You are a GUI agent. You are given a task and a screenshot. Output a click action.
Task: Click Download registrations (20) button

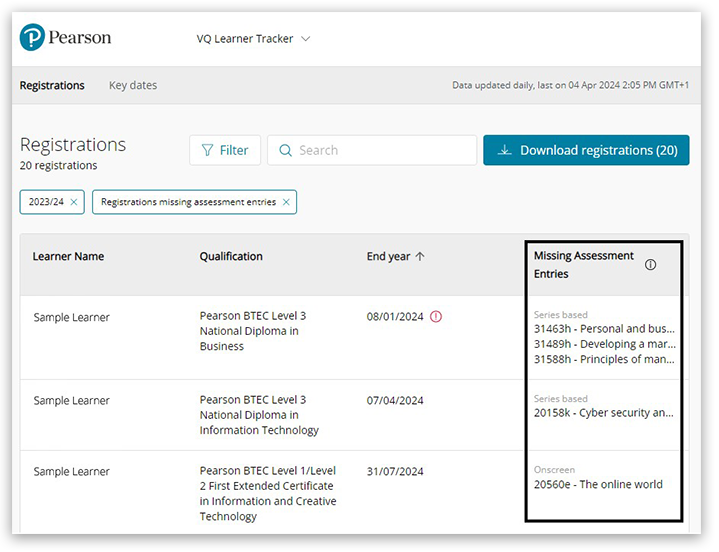click(x=586, y=150)
